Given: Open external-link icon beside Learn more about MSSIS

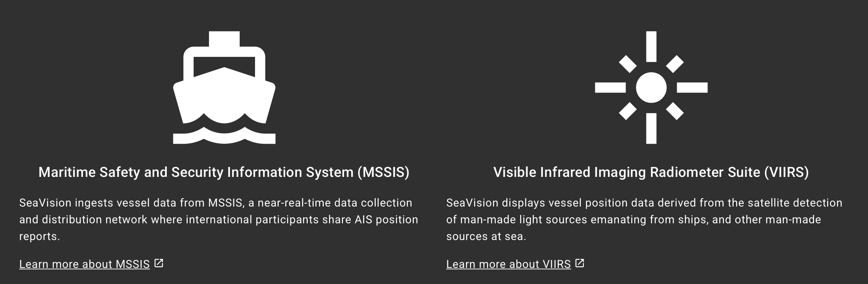Looking at the screenshot, I should 159,263.
